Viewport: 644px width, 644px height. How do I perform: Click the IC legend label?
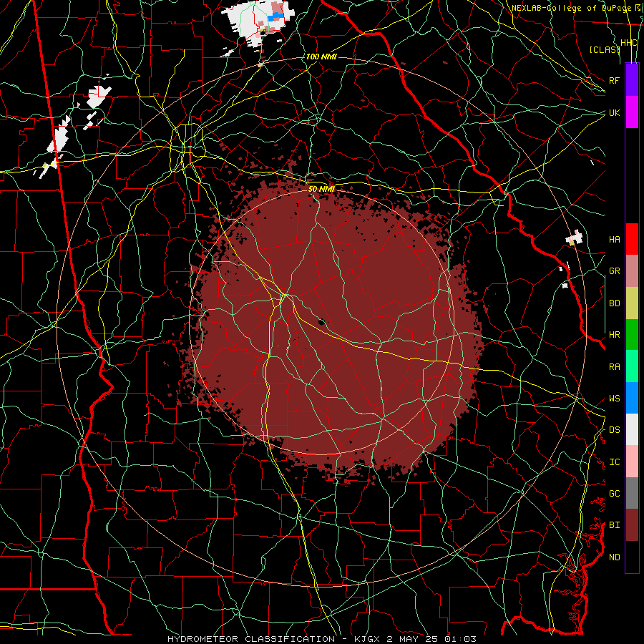(x=615, y=462)
